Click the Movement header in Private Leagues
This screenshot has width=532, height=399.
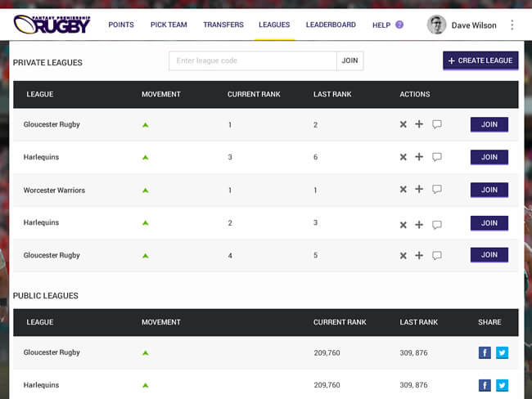pos(160,94)
